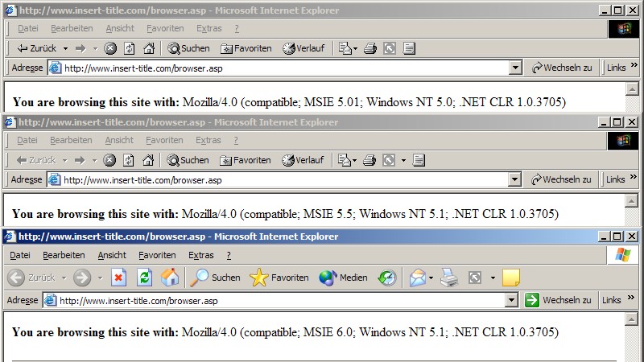Click yellow note icon in IE 6.0 window
Image resolution: width=644 pixels, height=362 pixels.
coord(511,278)
